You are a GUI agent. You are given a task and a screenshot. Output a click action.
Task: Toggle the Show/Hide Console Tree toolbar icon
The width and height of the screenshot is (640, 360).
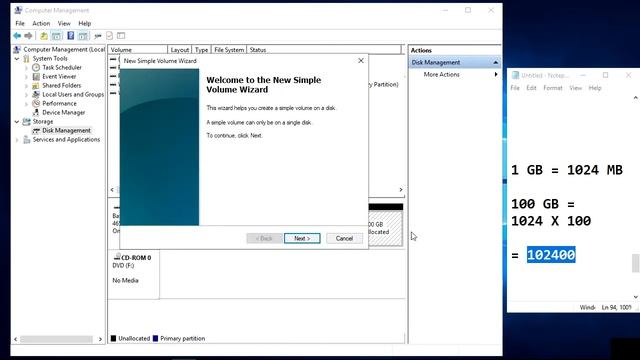56,36
